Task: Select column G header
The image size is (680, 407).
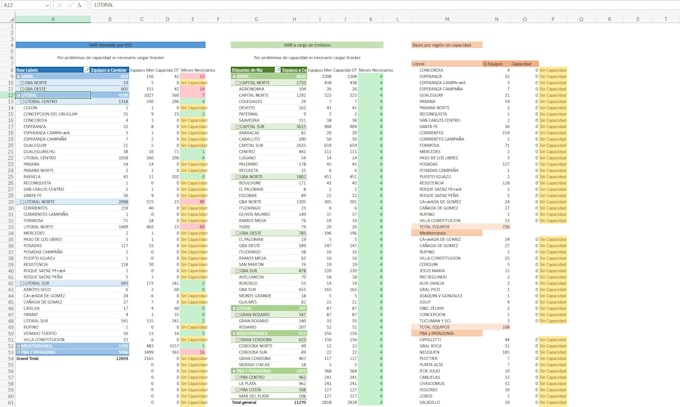Action: coord(256,19)
